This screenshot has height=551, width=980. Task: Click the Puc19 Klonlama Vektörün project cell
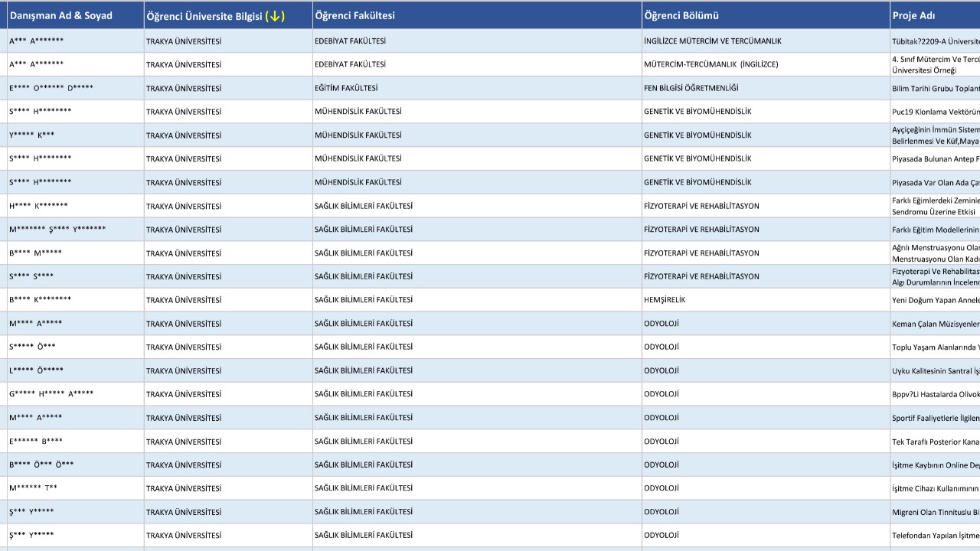935,112
